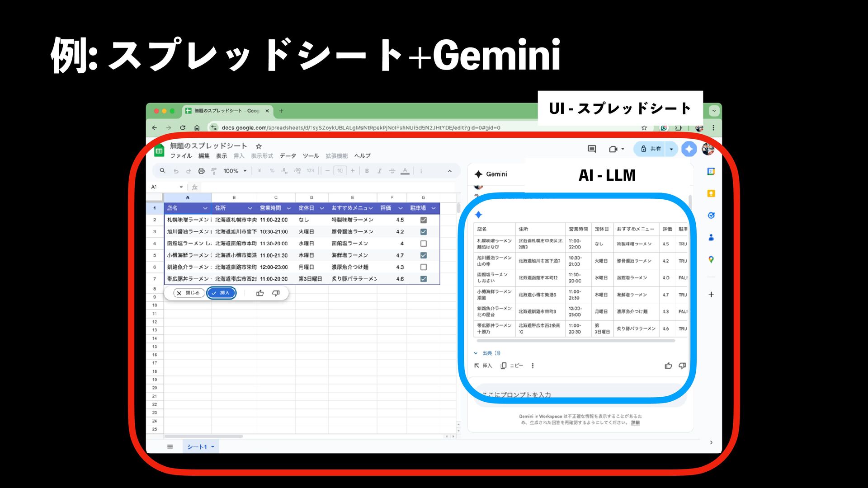Open the 表示 menu
Viewport: 868px width, 488px height.
click(222, 156)
